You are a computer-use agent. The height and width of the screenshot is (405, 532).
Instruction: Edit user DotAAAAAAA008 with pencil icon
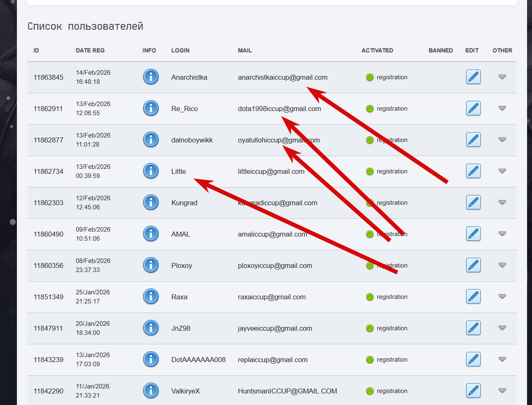(x=473, y=359)
